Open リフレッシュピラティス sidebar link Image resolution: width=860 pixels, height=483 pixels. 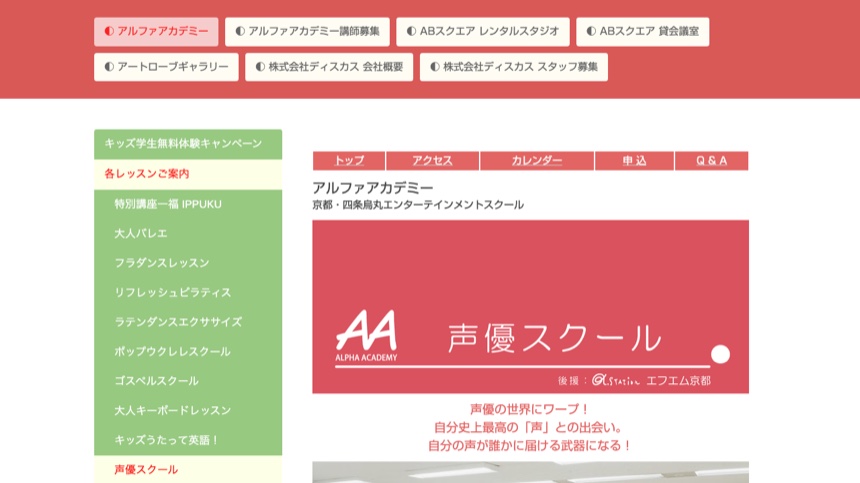click(x=188, y=293)
